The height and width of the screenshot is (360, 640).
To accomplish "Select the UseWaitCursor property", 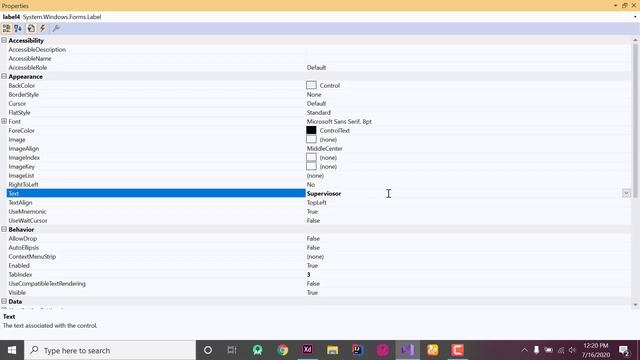I will (x=28, y=220).
